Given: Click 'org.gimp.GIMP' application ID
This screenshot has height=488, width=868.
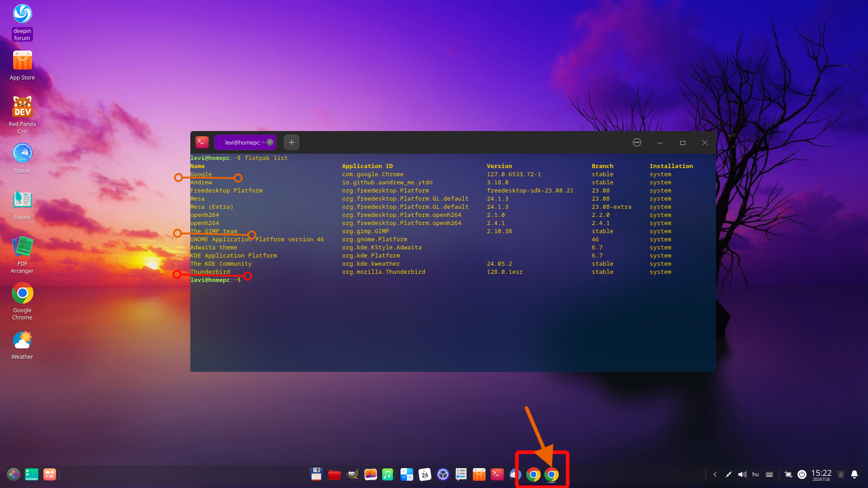Looking at the screenshot, I should [x=366, y=231].
